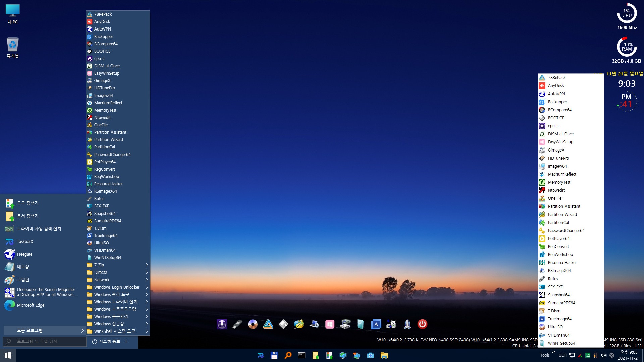Screen dimensions: 644x362
Task: Click the red power icon in dock
Action: pos(422,324)
